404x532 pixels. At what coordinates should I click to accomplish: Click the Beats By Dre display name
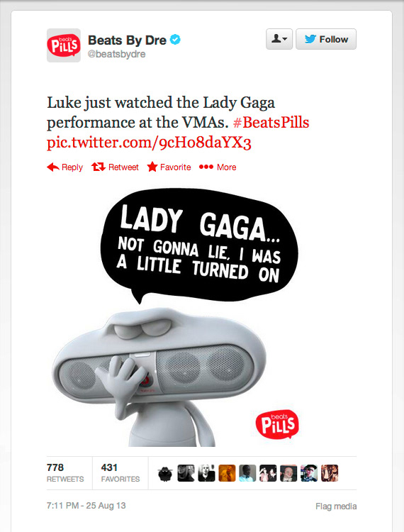click(127, 40)
